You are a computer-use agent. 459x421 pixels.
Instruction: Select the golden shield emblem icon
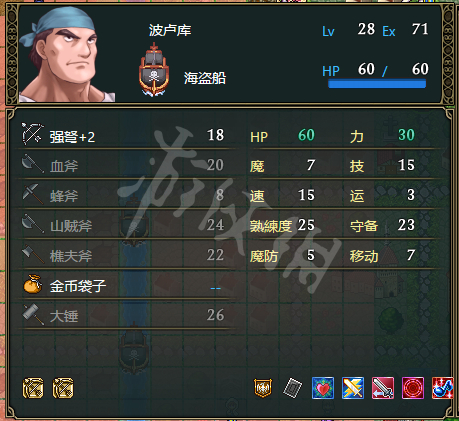click(x=263, y=388)
